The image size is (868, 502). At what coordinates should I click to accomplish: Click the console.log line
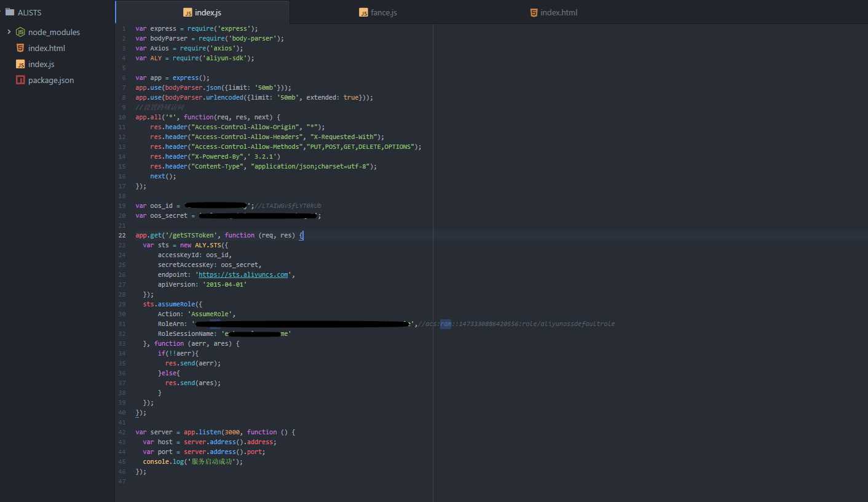tap(192, 461)
